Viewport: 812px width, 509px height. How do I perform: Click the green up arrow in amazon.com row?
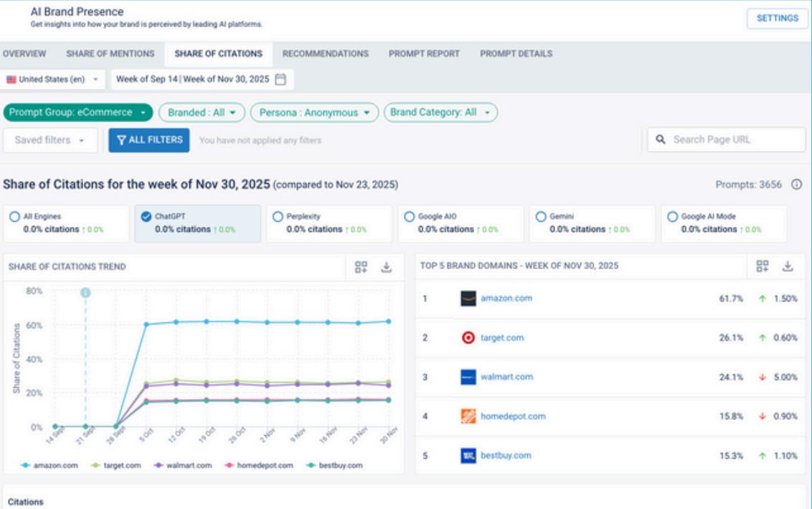(x=763, y=299)
